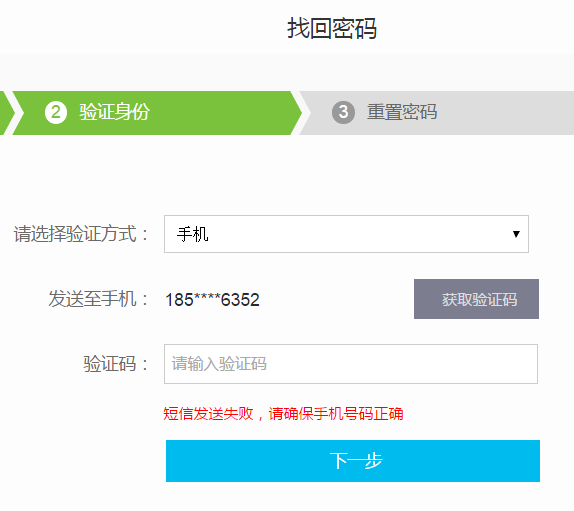Click the 获取验证码 button
This screenshot has width=574, height=511.
(476, 299)
